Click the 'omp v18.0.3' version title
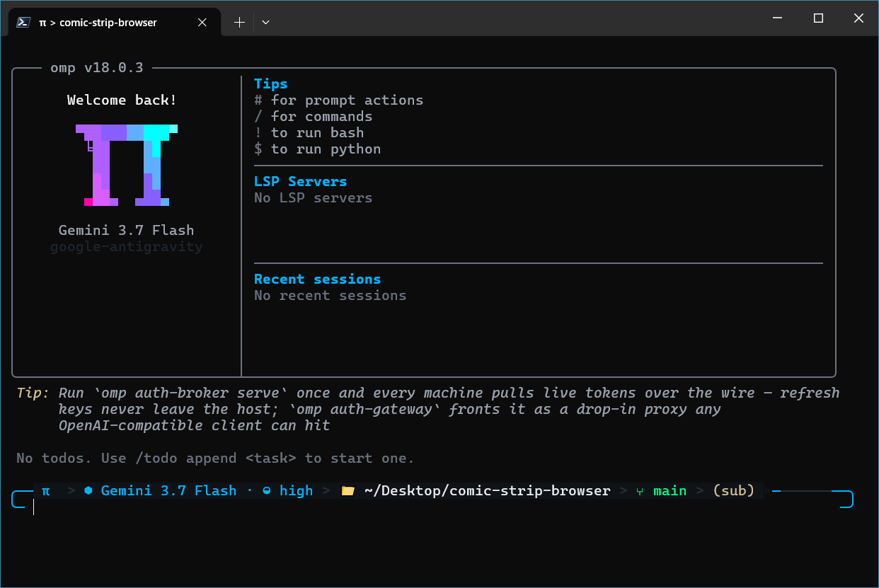Screen dimensions: 879x588 97,68
